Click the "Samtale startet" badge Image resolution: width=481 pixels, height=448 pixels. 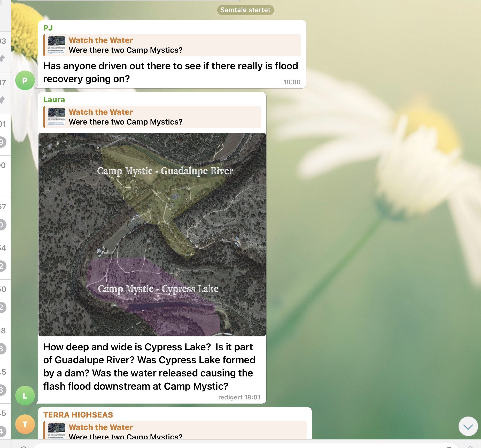(245, 10)
